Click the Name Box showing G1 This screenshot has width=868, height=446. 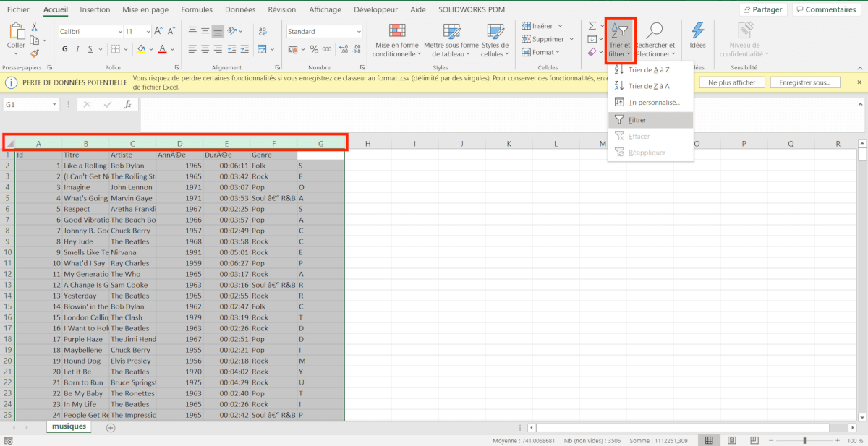[31, 104]
